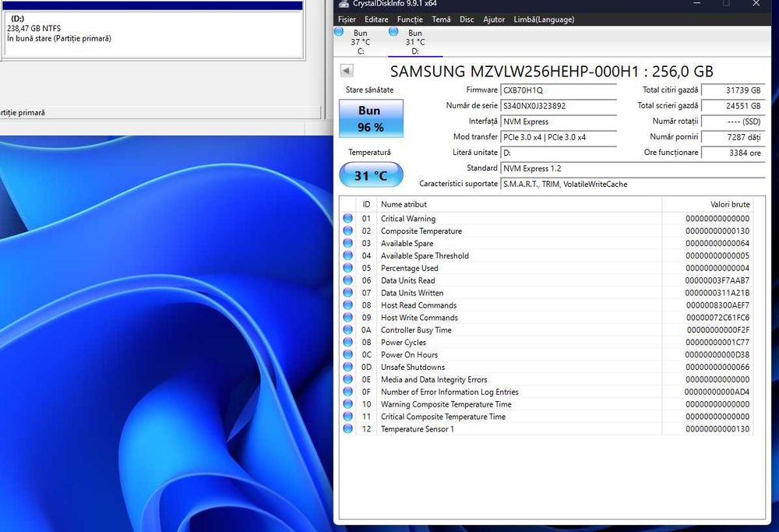
Task: Click the power-on hours value 3384 ore
Action: pos(733,153)
